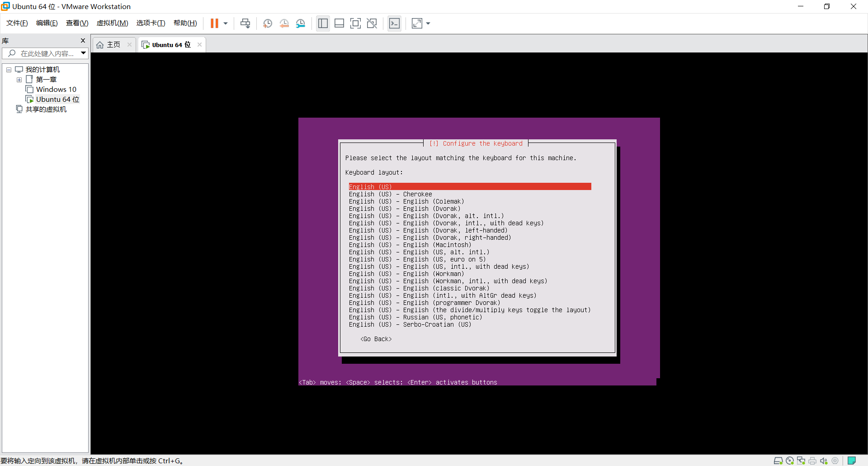This screenshot has width=868, height=466.
Task: Open the power options dropdown arrow beside pause
Action: (226, 24)
